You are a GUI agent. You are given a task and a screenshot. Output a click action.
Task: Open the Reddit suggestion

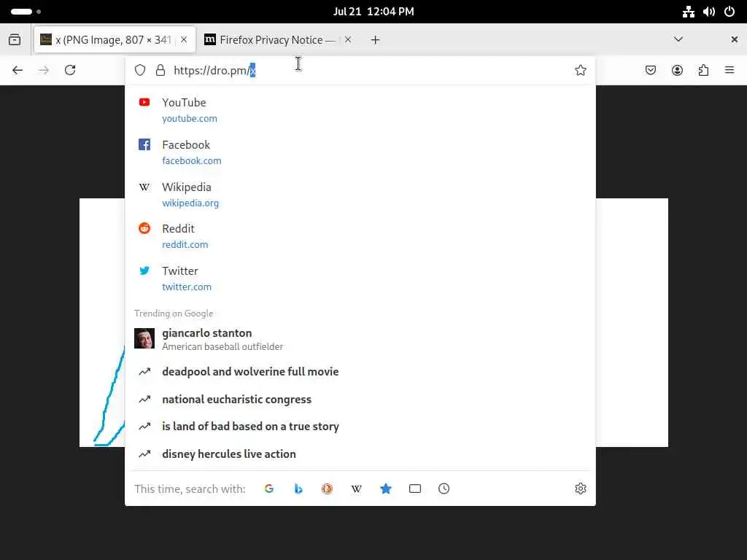[360, 236]
